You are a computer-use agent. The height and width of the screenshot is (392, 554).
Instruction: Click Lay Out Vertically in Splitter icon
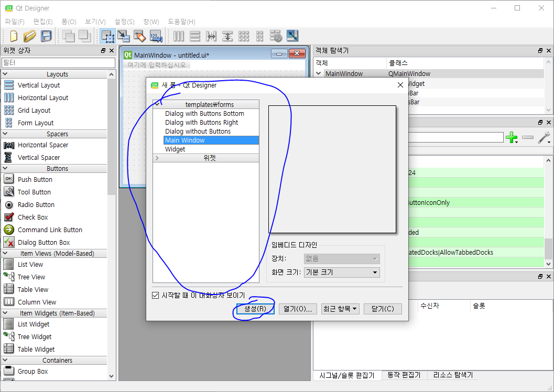[227, 36]
